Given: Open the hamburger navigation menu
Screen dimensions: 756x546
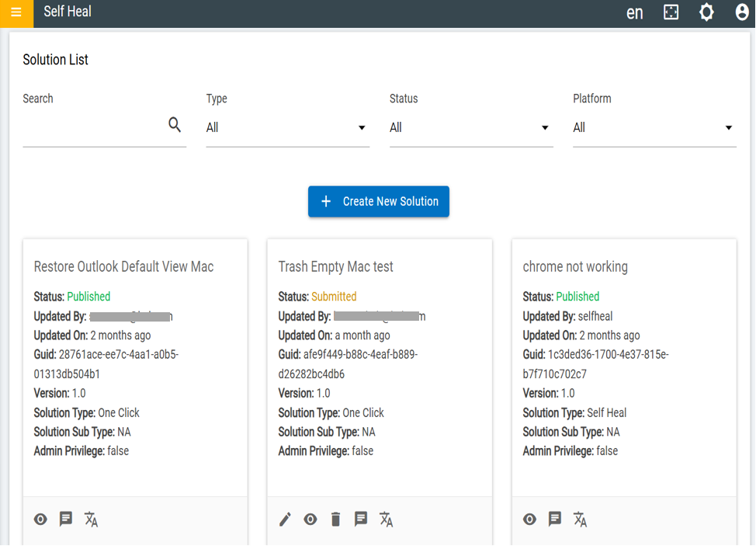Looking at the screenshot, I should [16, 12].
